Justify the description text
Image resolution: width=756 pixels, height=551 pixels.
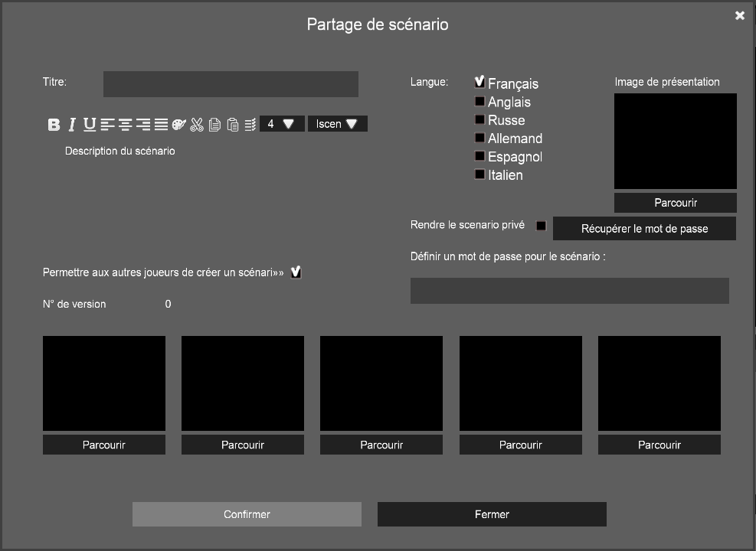(161, 125)
